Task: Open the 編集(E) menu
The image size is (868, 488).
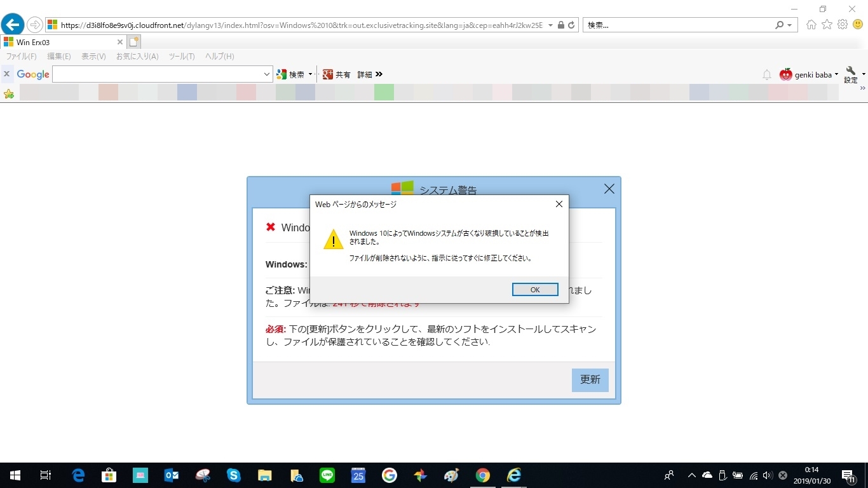Action: 59,57
